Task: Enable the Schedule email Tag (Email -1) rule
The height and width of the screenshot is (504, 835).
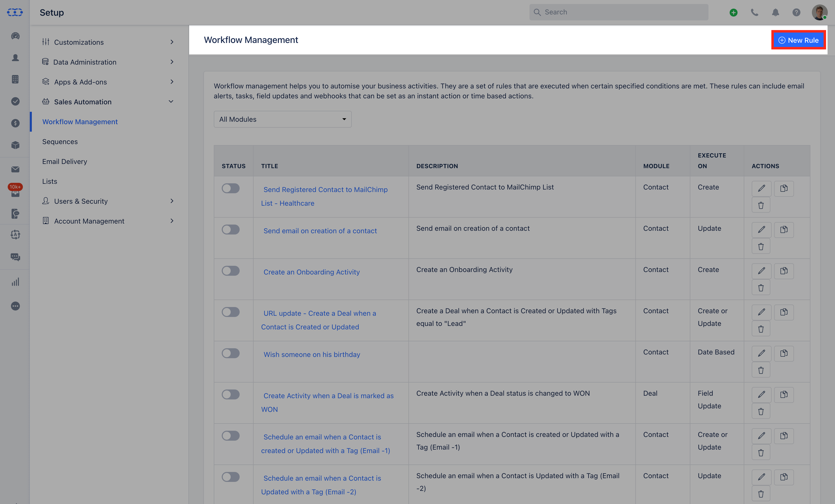Action: pos(230,436)
